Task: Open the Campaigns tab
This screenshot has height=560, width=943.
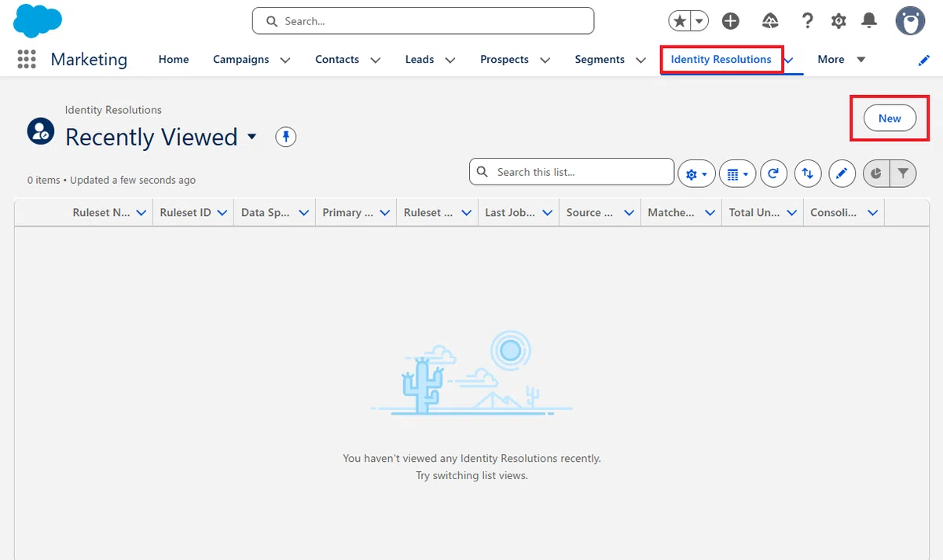Action: 240,60
